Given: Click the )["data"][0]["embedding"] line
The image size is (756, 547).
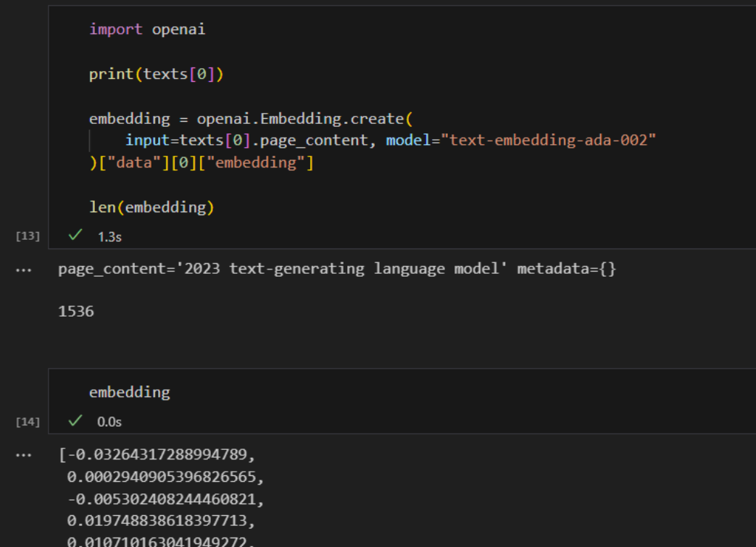Looking at the screenshot, I should click(x=202, y=162).
